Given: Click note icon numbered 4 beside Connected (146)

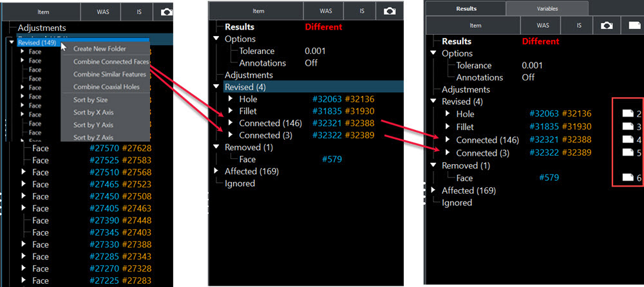Looking at the screenshot, I should click(x=628, y=140).
